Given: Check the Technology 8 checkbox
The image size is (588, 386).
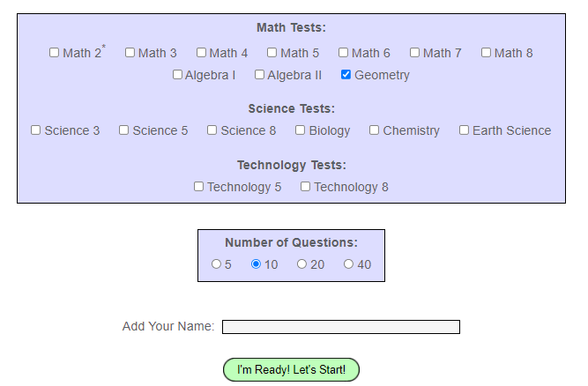Looking at the screenshot, I should (x=306, y=187).
